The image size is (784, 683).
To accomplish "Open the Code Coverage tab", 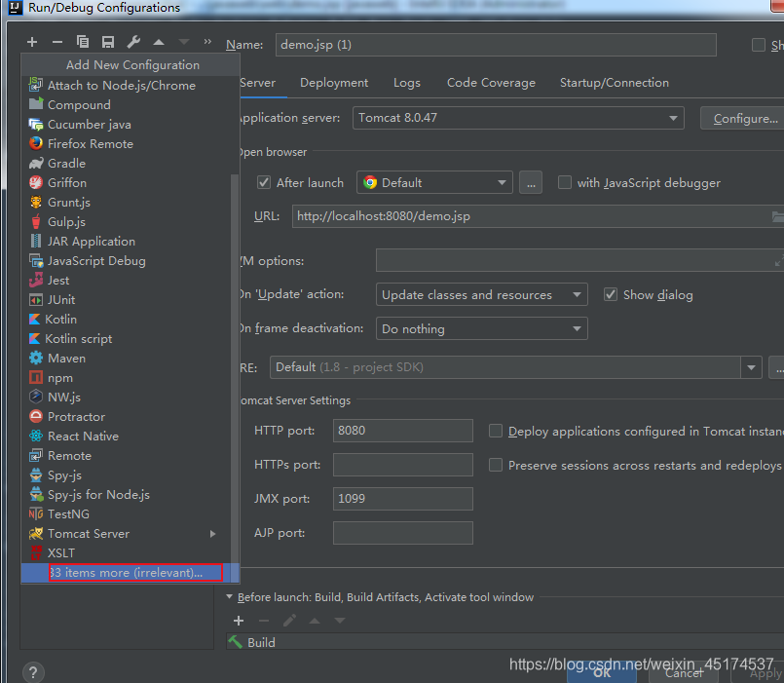I will (x=491, y=83).
